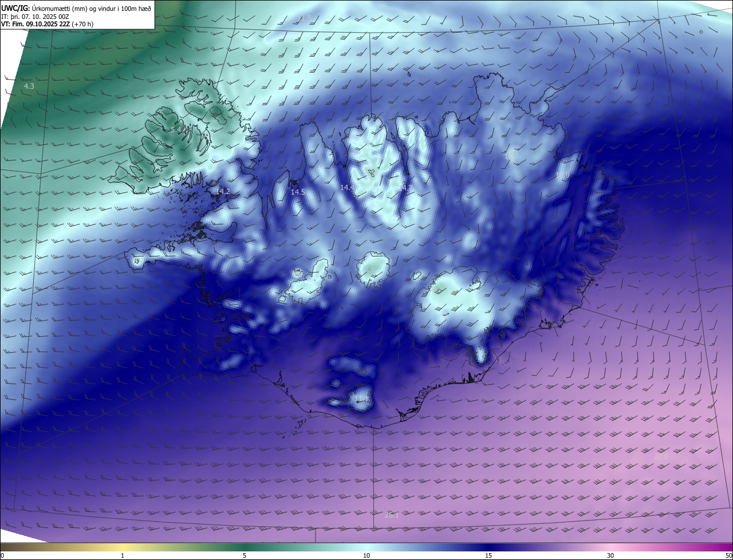Click the '27.8' value in the southeast
The height and width of the screenshot is (560, 733).
click(661, 457)
